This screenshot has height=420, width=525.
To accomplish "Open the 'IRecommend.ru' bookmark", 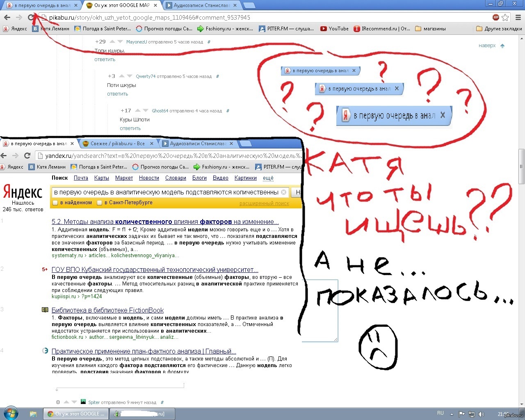I will (x=382, y=29).
